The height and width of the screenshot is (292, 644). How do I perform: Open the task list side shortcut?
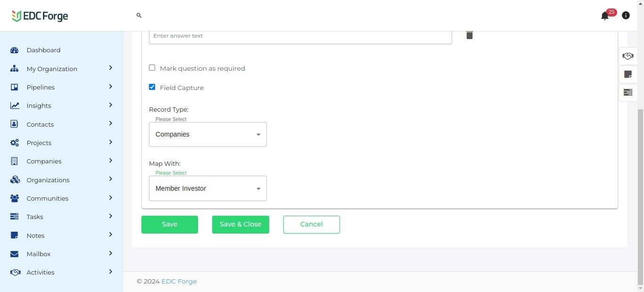coord(627,92)
